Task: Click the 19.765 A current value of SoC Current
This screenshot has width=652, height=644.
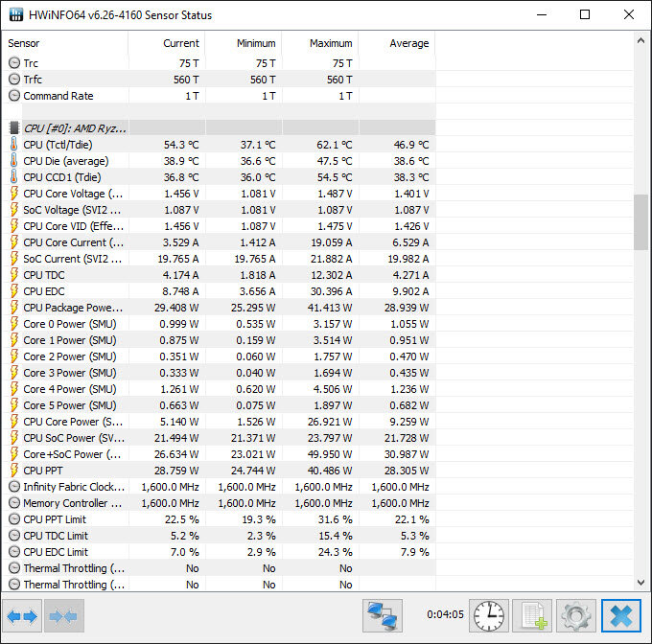Action: tap(178, 259)
